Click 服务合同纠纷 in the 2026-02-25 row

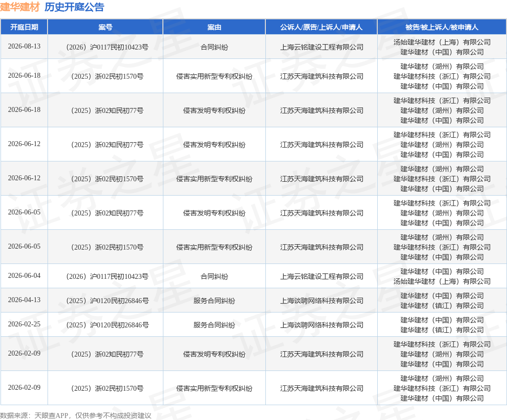pyautogui.click(x=214, y=325)
